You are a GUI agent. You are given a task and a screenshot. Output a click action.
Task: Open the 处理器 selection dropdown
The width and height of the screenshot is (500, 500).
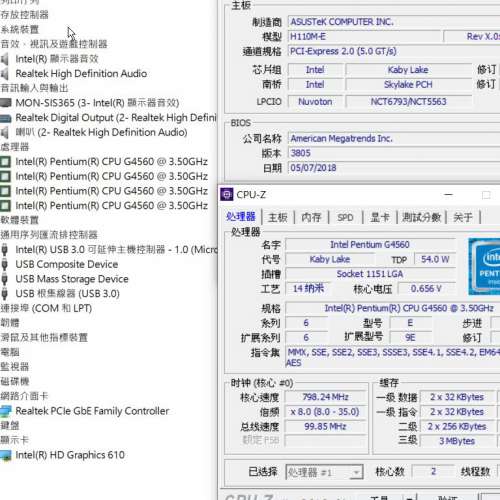[324, 472]
